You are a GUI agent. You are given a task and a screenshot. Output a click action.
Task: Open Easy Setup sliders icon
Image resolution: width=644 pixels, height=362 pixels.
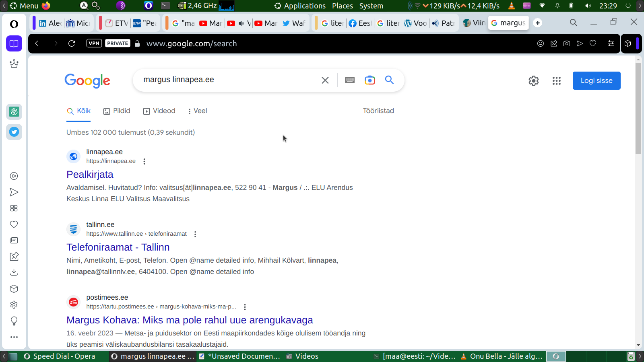tap(611, 43)
